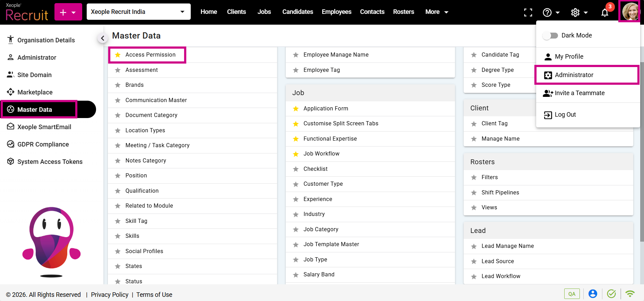This screenshot has width=644, height=301.
Task: Unfavorite the Access Permission star
Action: (x=118, y=55)
